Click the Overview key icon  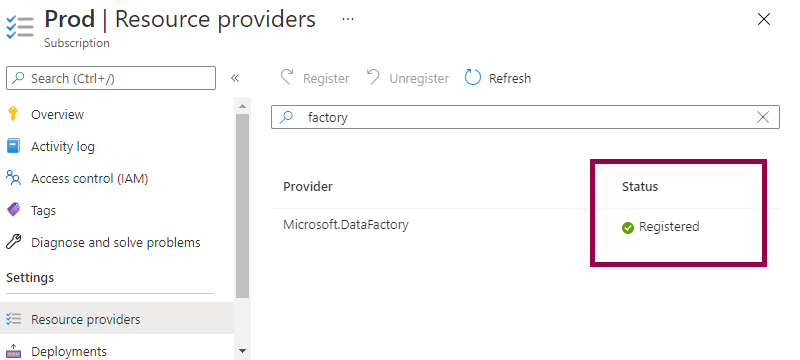point(13,114)
